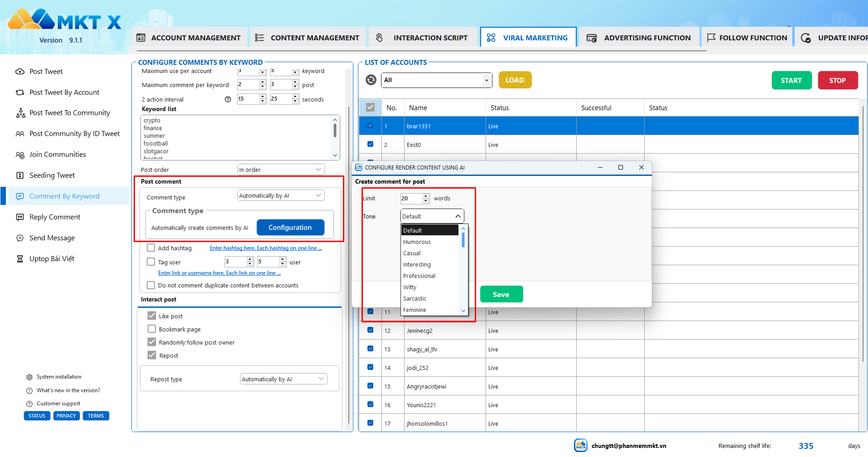The width and height of the screenshot is (868, 457).
Task: Toggle Do not comment duplicate content checkbox
Action: point(151,285)
